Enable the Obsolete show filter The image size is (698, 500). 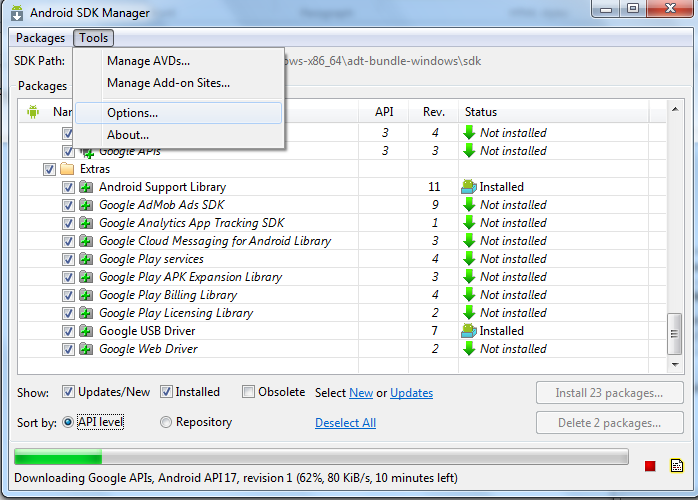[x=248, y=392]
